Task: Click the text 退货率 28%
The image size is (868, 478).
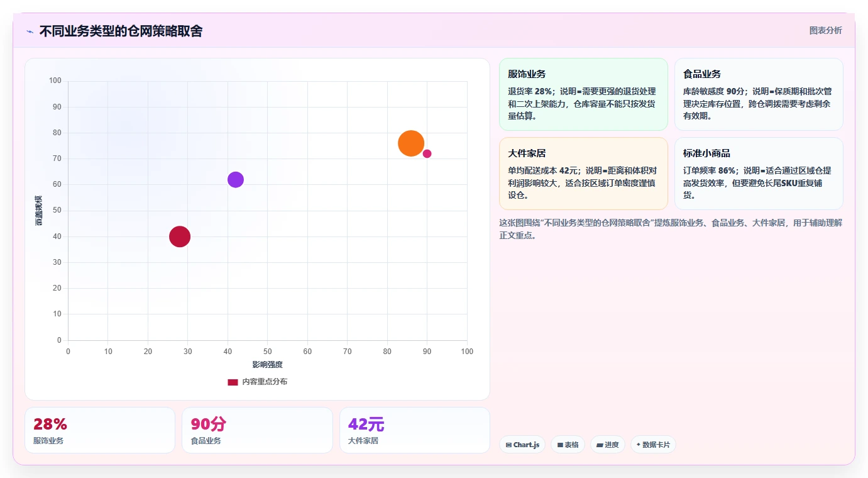Action: click(x=530, y=91)
